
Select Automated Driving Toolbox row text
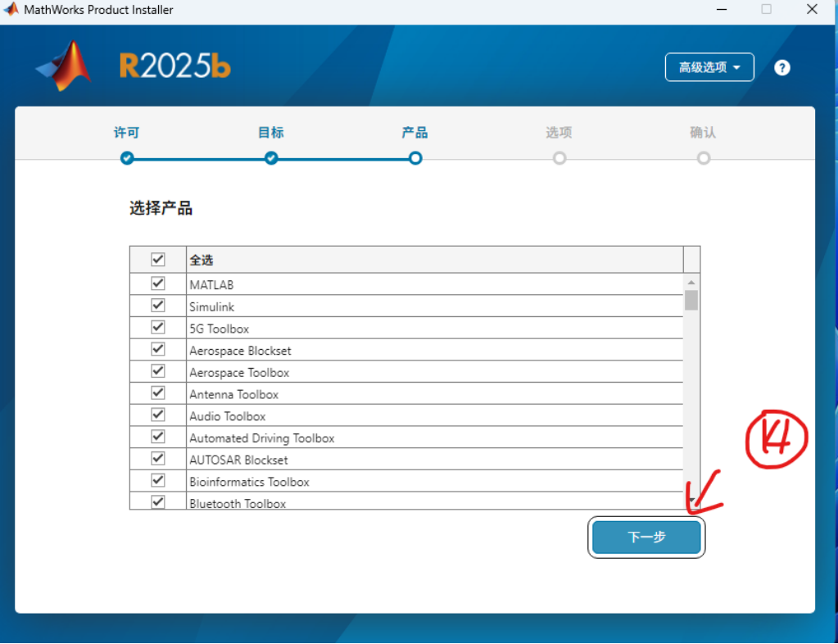(x=262, y=438)
